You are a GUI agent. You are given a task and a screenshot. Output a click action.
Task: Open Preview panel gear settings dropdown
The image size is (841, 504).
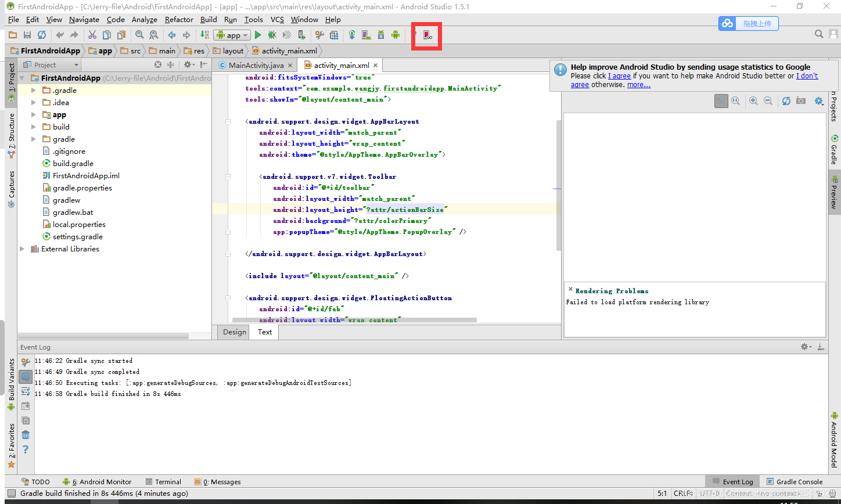click(819, 100)
